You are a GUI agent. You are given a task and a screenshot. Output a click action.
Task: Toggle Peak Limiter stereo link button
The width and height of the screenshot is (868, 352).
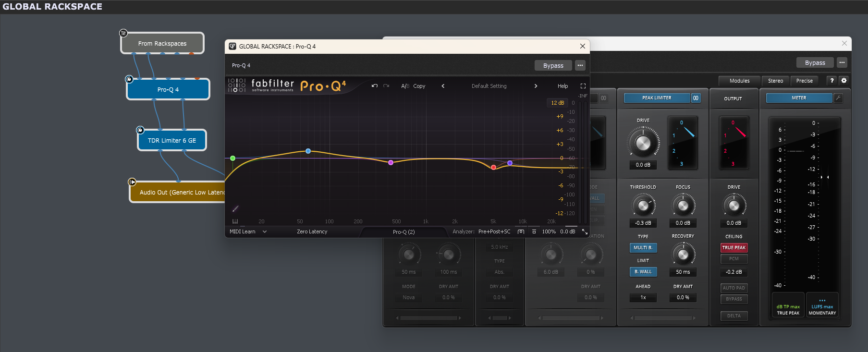[x=696, y=98]
